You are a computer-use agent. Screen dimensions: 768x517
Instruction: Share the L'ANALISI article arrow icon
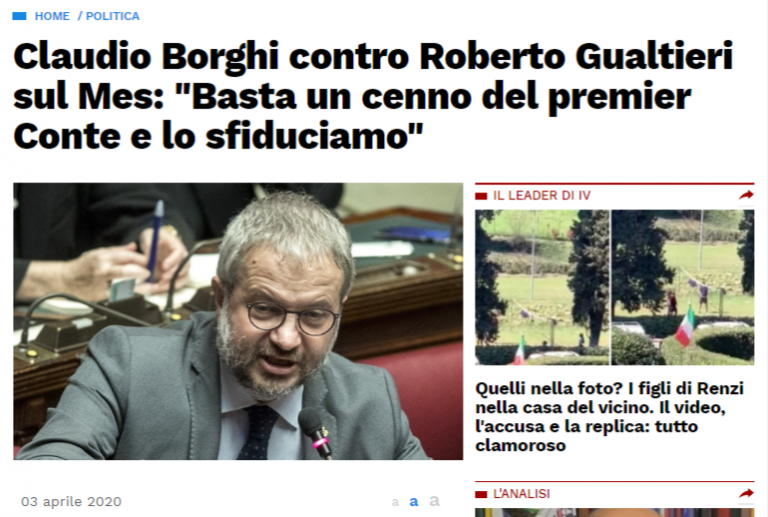746,493
